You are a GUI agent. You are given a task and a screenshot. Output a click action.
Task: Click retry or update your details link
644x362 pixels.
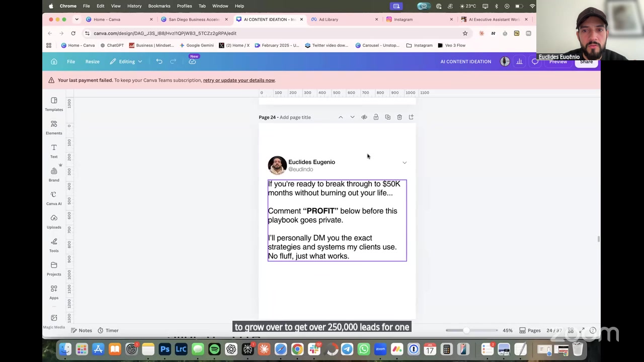[239, 80]
